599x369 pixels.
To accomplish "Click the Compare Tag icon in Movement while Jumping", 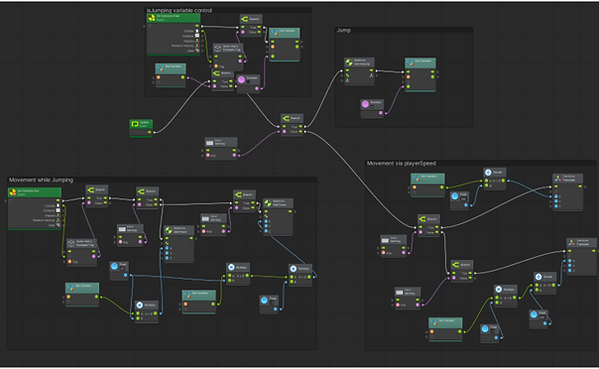I will 71,243.
